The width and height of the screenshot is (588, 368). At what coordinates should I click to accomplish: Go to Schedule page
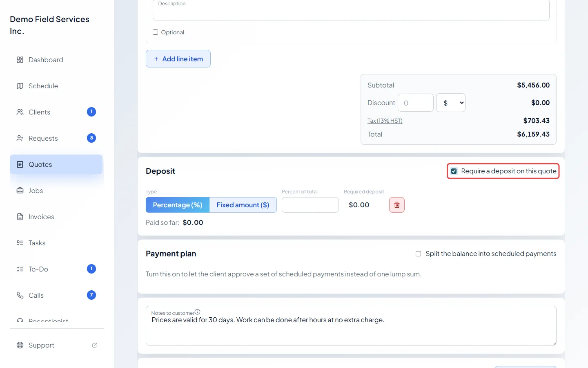pos(56,86)
